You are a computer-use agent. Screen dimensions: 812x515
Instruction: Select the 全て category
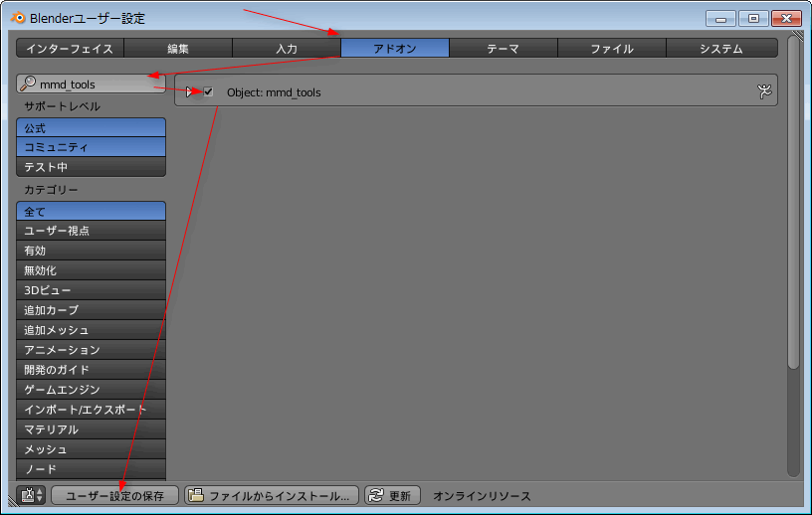[x=92, y=211]
